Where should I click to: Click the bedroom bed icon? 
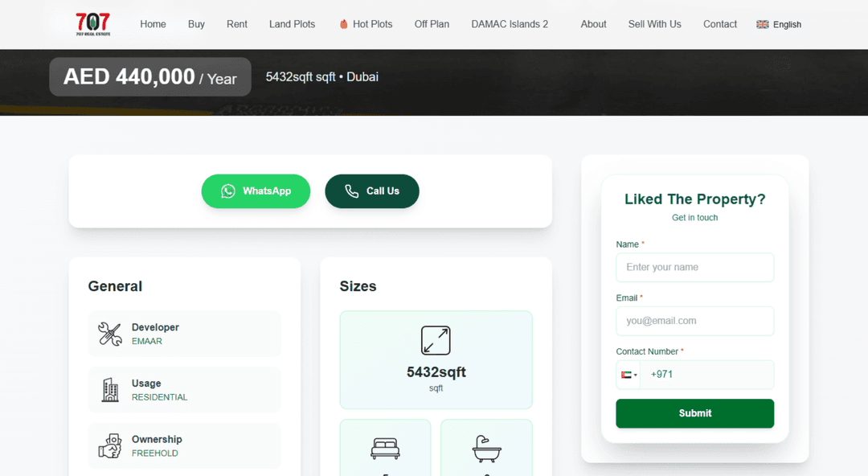385,448
